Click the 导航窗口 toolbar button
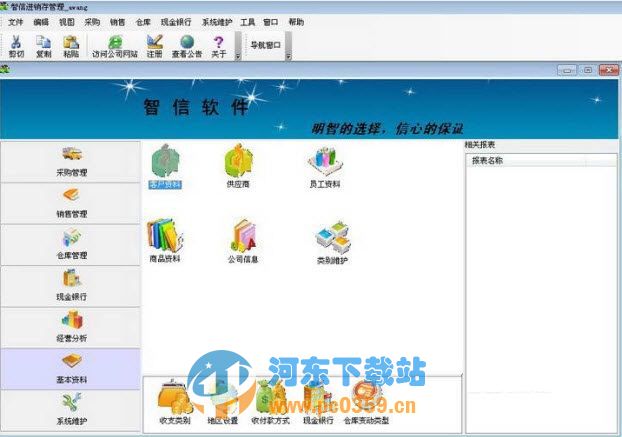 [265, 45]
